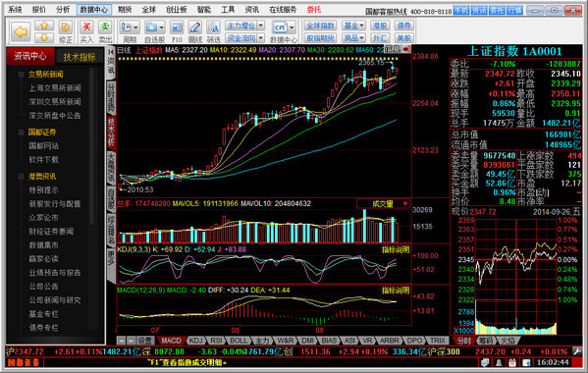Select the 画线 drawing pencil tool
This screenshot has width=588, height=373.
point(194,27)
